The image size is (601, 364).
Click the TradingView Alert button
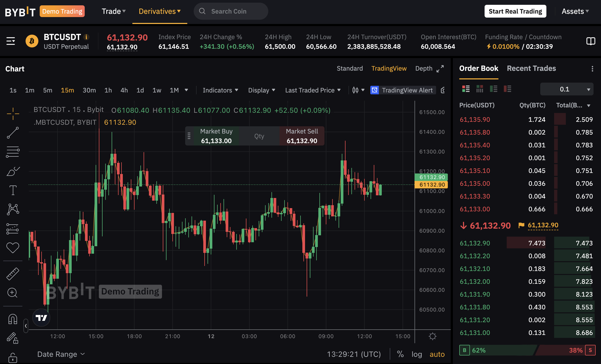click(x=403, y=90)
